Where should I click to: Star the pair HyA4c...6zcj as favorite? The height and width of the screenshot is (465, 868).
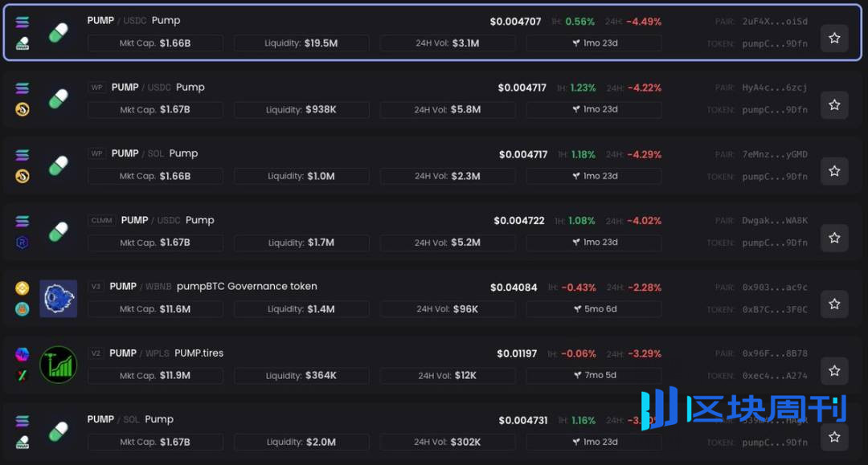coord(834,104)
